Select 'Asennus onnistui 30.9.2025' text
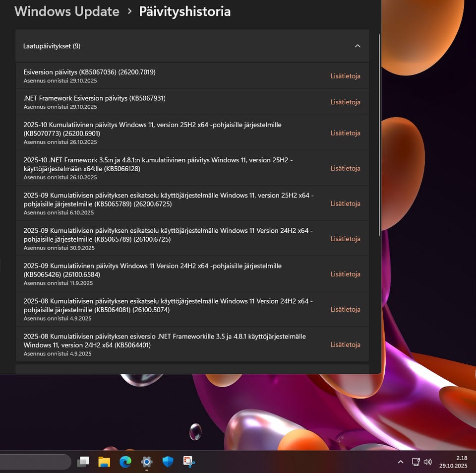476x473 pixels. click(x=59, y=248)
